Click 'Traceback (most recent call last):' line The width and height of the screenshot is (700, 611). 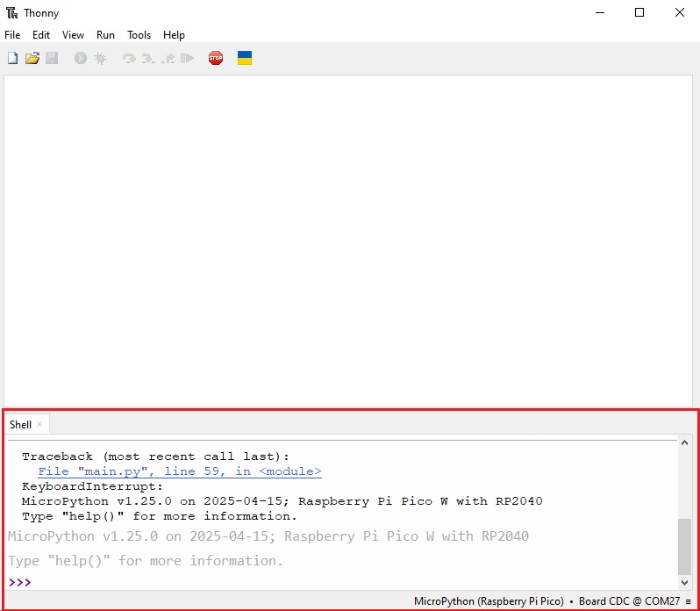pos(156,456)
